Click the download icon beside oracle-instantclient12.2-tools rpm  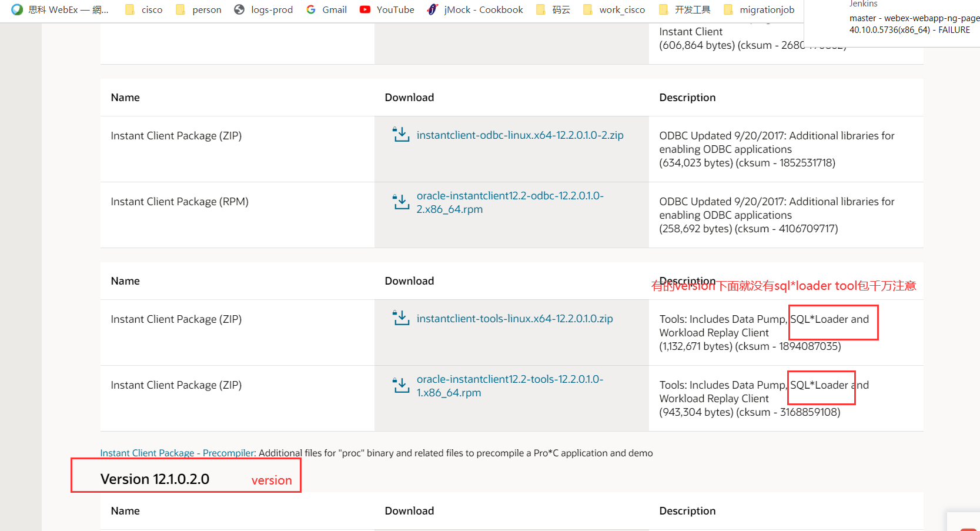tap(401, 385)
